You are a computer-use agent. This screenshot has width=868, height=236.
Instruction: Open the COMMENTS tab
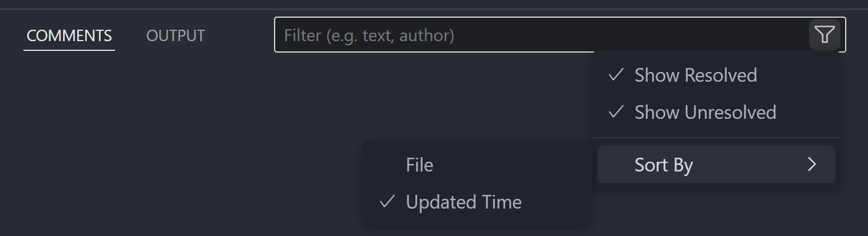click(69, 35)
